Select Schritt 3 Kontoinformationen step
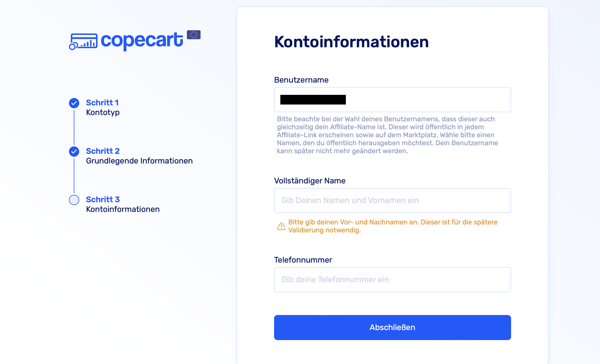 (123, 204)
